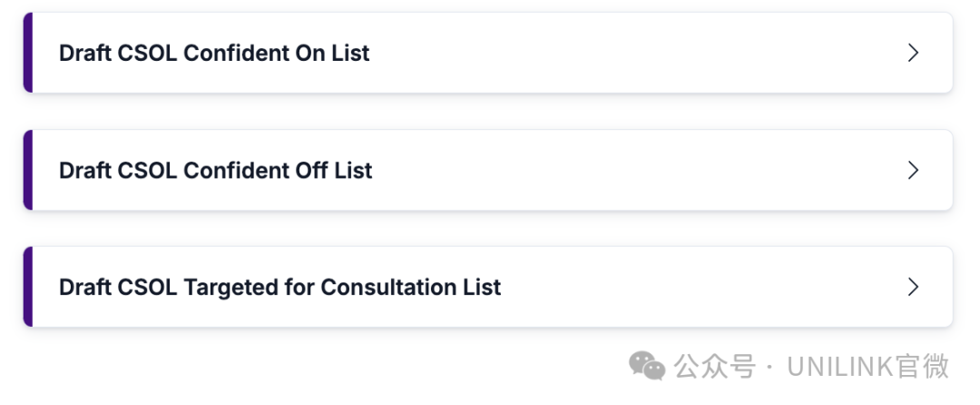Click the right arrow on Targeted for Consultation List

[913, 287]
